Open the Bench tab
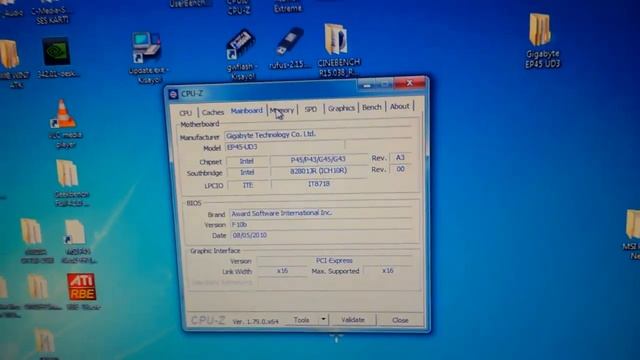The width and height of the screenshot is (640, 360). [371, 107]
